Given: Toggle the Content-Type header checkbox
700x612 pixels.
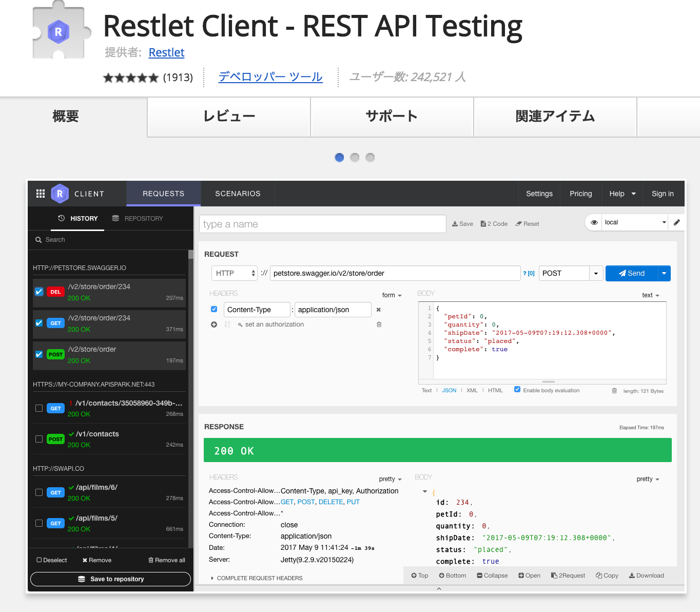Looking at the screenshot, I should coord(214,309).
